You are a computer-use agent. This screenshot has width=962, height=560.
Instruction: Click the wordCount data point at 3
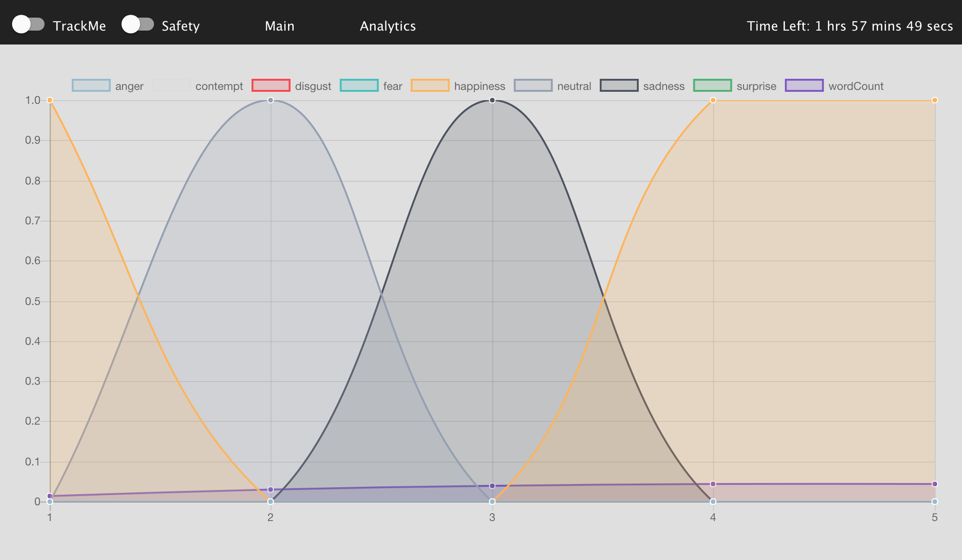coord(492,486)
